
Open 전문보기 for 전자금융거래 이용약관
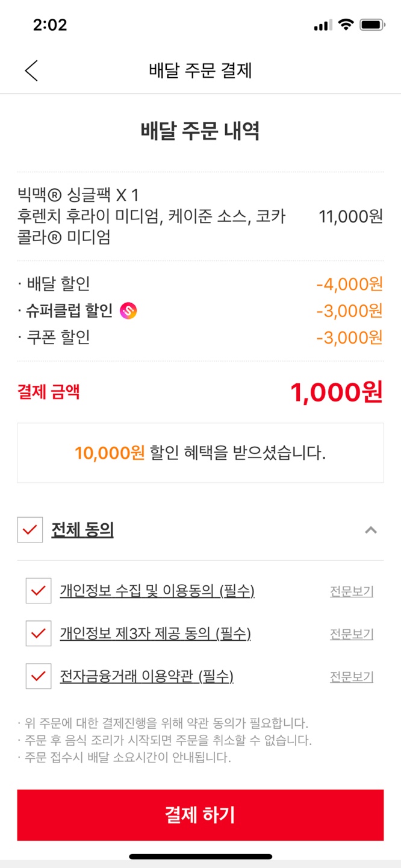point(352,677)
